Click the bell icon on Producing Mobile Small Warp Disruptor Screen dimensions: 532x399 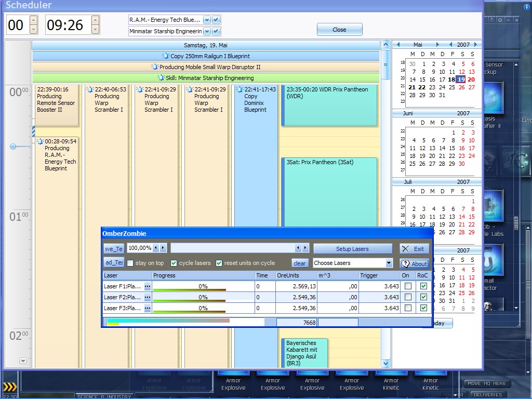(155, 67)
